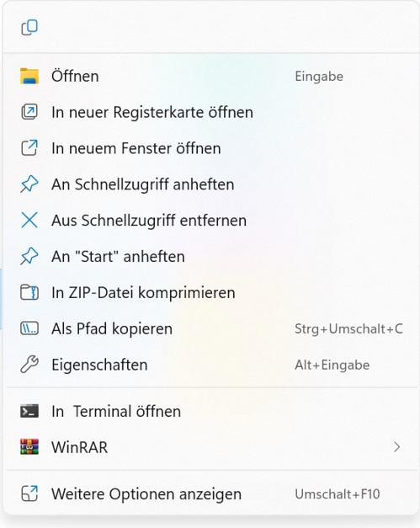Select "In neuer Registerkarte öffnen"
This screenshot has height=528, width=420.
(211, 112)
